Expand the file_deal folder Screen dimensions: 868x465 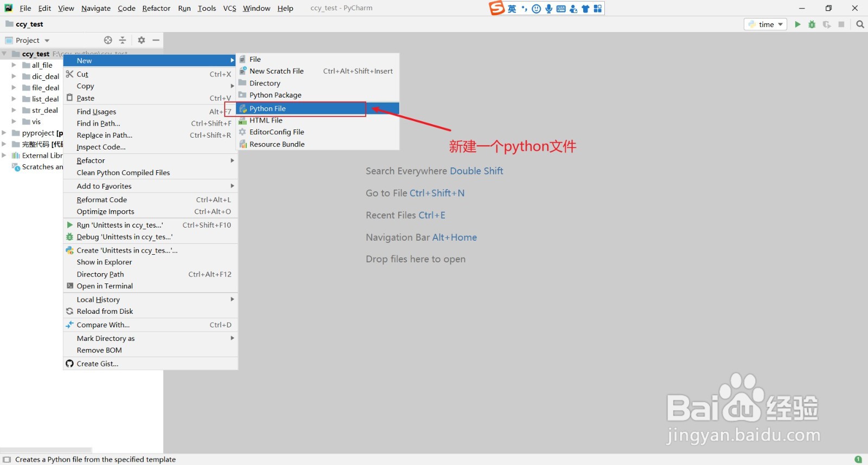[14, 88]
